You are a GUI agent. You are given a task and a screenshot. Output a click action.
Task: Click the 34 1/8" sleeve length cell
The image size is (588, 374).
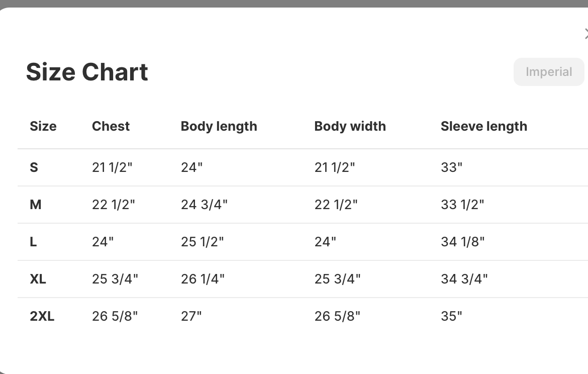click(462, 242)
